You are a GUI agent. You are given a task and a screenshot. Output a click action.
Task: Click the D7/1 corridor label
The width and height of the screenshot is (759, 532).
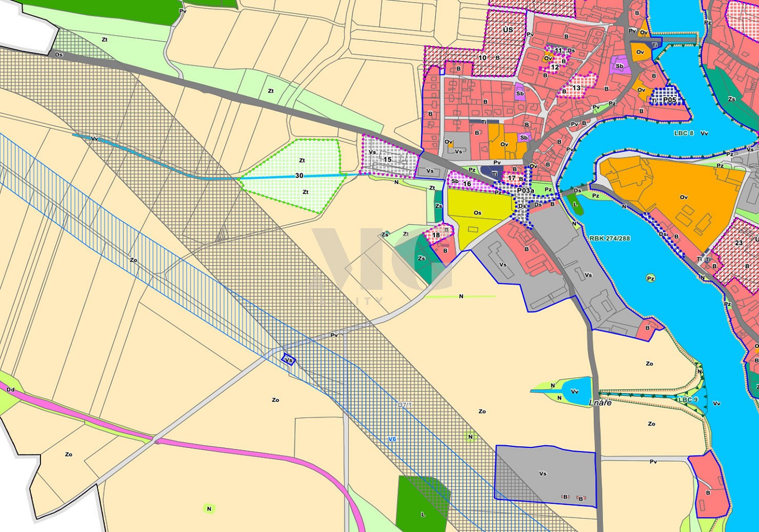click(x=405, y=405)
